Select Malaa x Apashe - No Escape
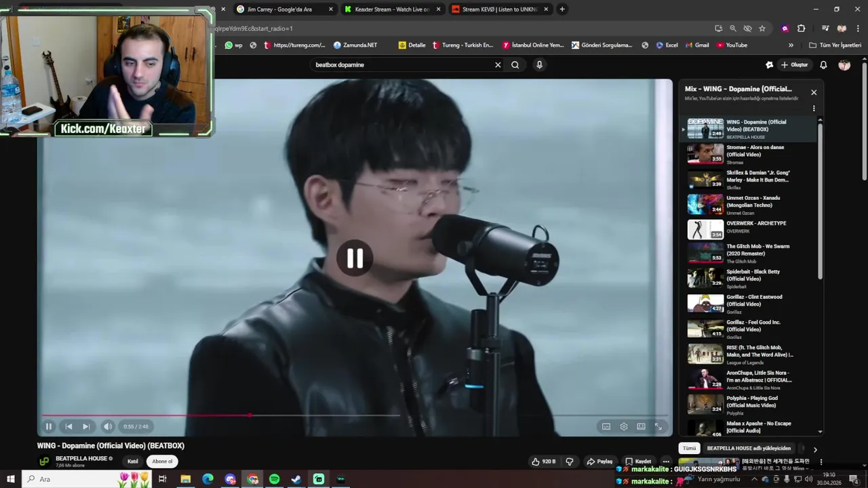The image size is (868, 488). (x=750, y=428)
